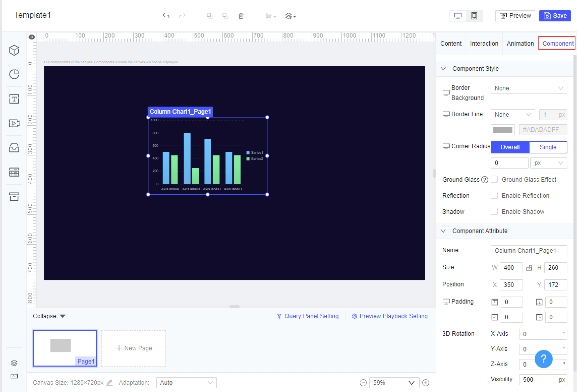Enable Shadow for the component
Image resolution: width=577 pixels, height=392 pixels.
pyautogui.click(x=494, y=211)
